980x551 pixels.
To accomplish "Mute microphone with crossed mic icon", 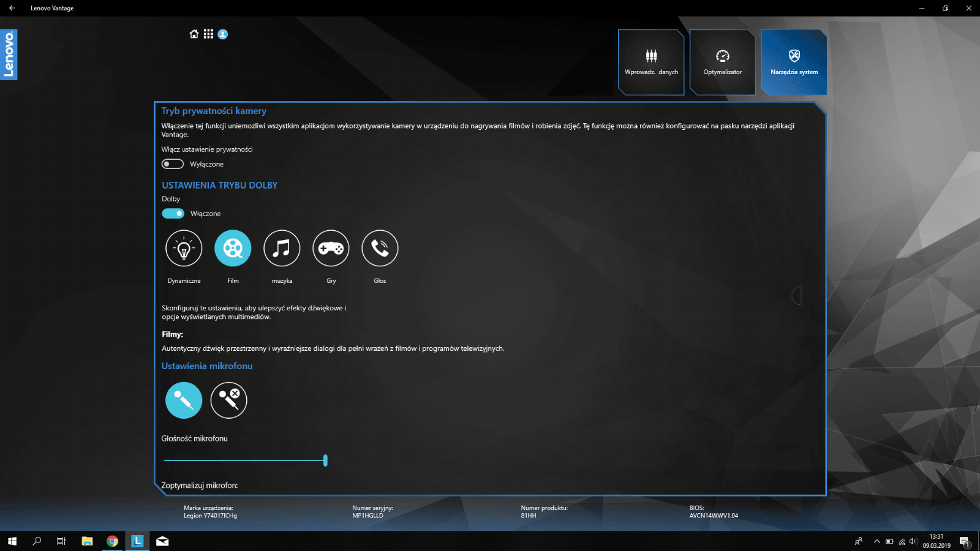I will point(229,400).
